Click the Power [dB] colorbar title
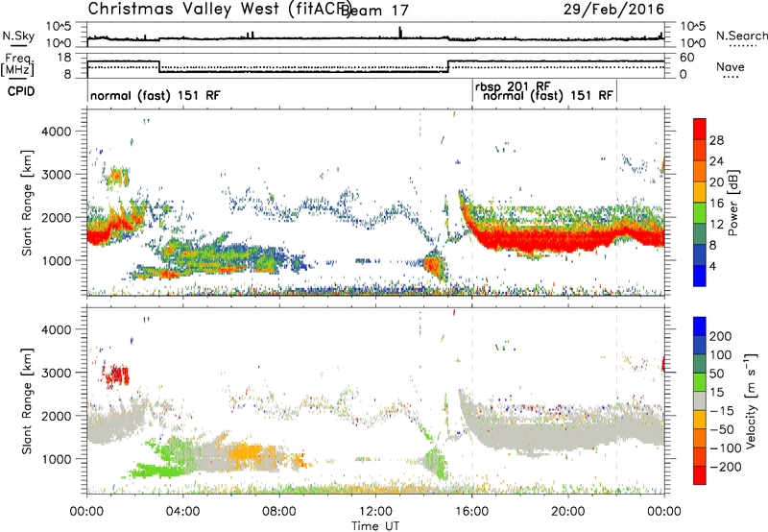768x532 pixels. [733, 203]
